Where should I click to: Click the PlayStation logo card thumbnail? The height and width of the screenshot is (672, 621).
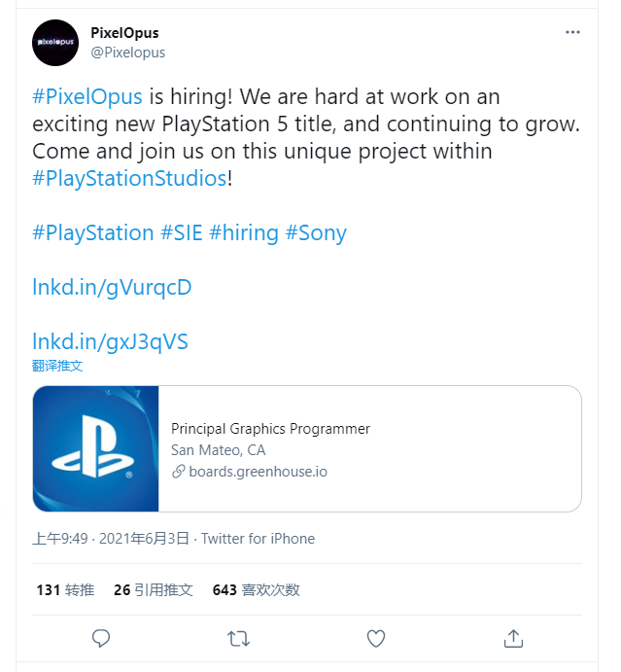(96, 448)
